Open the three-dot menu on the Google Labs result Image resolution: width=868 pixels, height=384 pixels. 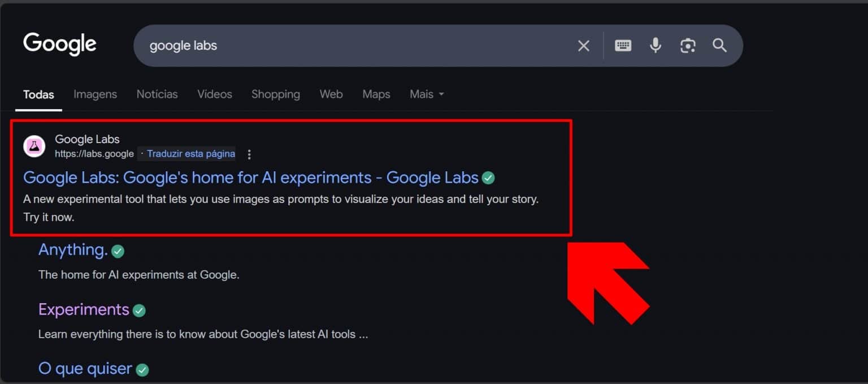[x=249, y=154]
